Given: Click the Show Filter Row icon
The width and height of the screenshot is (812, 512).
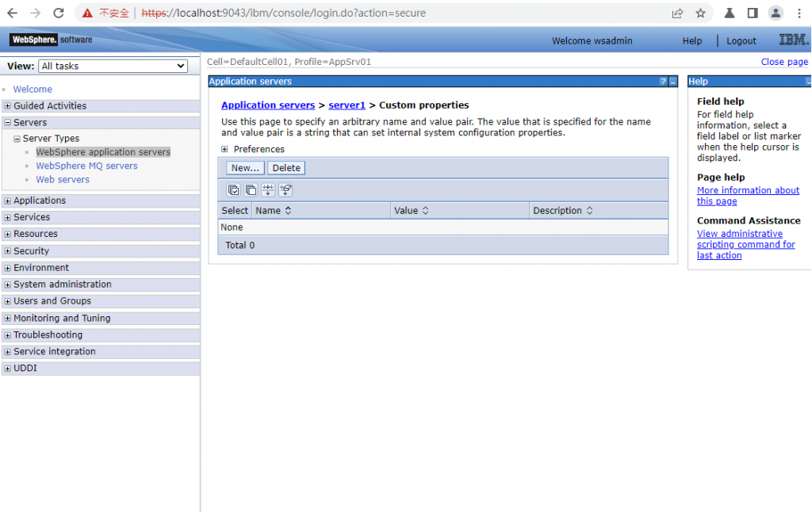Looking at the screenshot, I should [x=268, y=190].
